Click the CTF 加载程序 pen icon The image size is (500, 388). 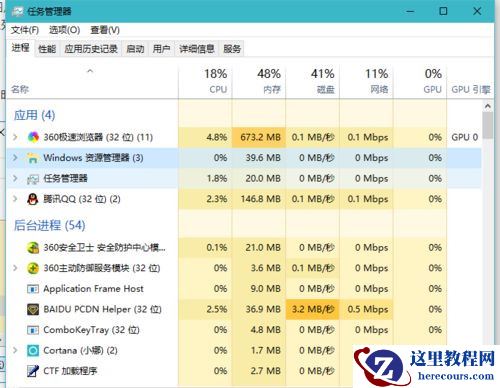[33, 371]
